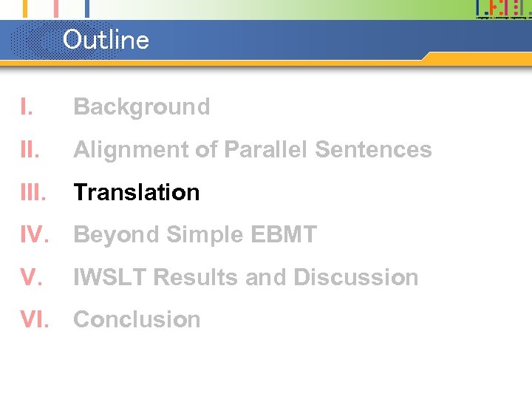Select the highlighted Translation item
532x399 pixels.
click(137, 193)
